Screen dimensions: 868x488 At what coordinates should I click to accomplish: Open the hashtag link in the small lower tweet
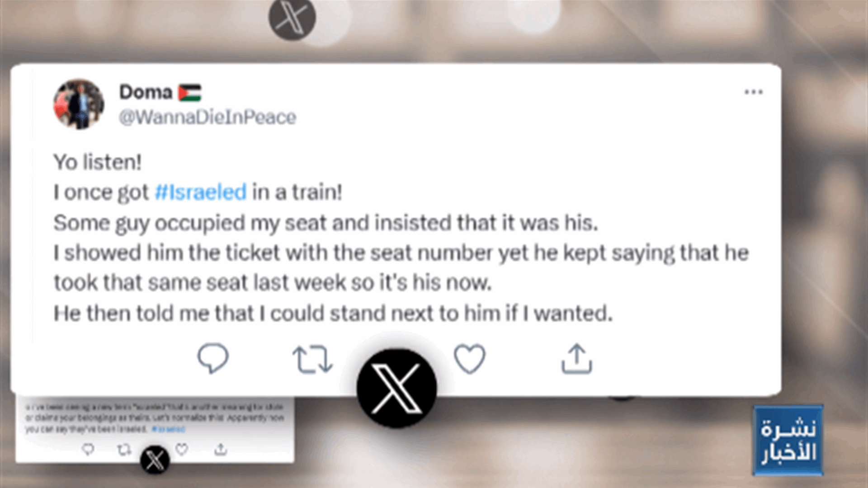click(x=168, y=429)
